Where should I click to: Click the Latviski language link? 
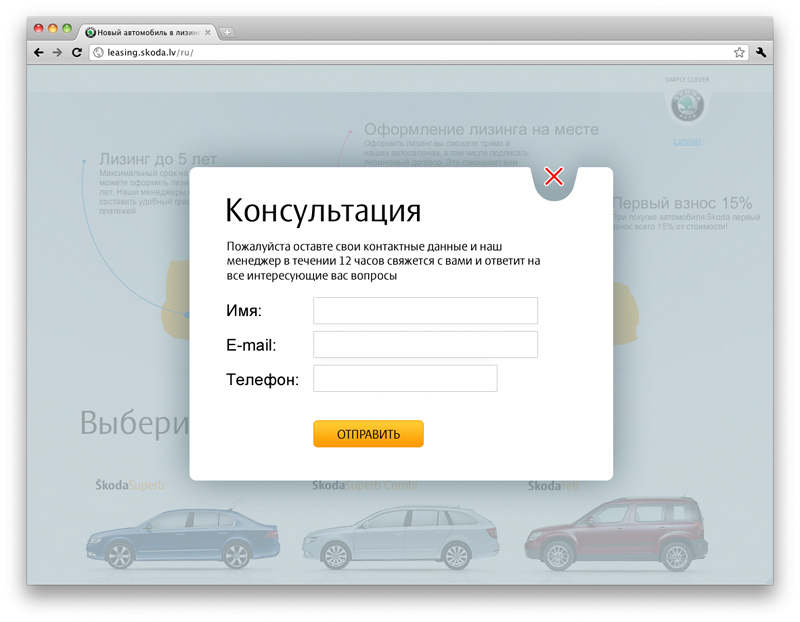coord(687,142)
